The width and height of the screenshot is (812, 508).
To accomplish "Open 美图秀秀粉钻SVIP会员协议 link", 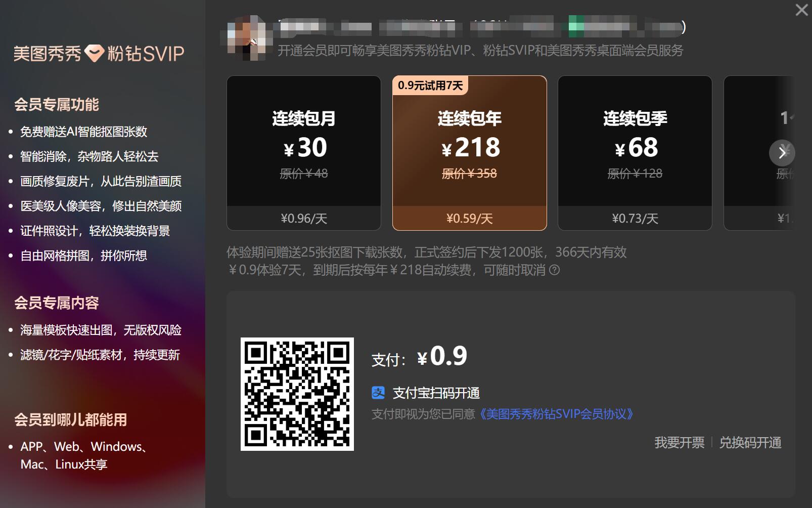I will click(556, 414).
